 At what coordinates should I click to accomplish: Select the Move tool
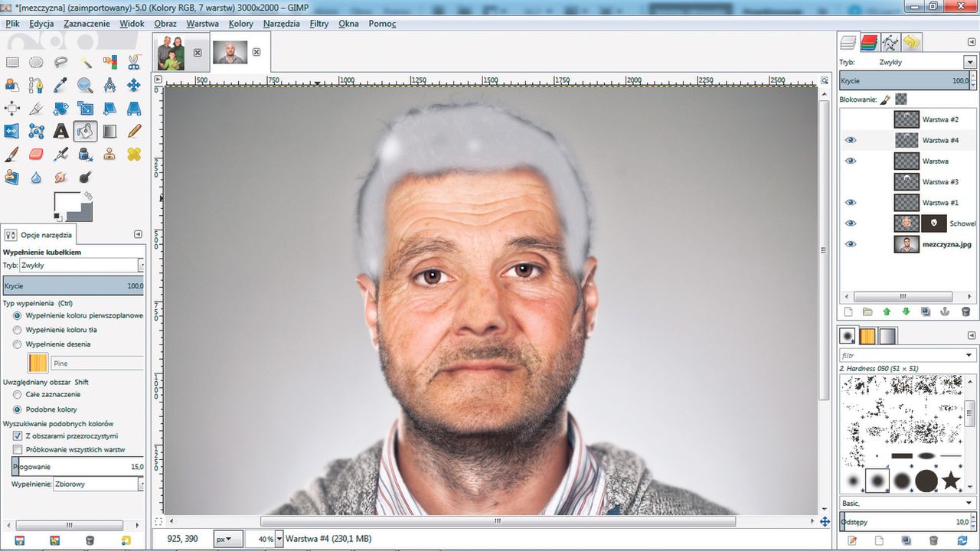134,86
